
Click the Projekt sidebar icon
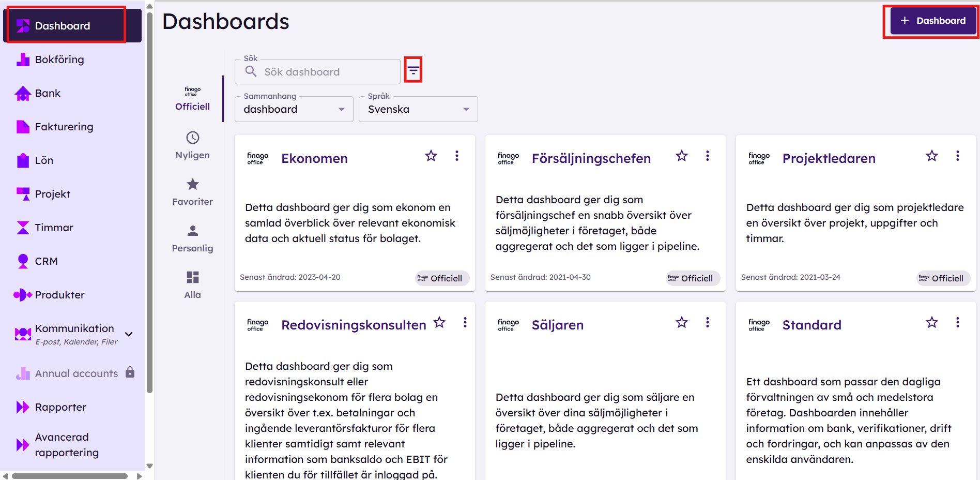point(23,194)
